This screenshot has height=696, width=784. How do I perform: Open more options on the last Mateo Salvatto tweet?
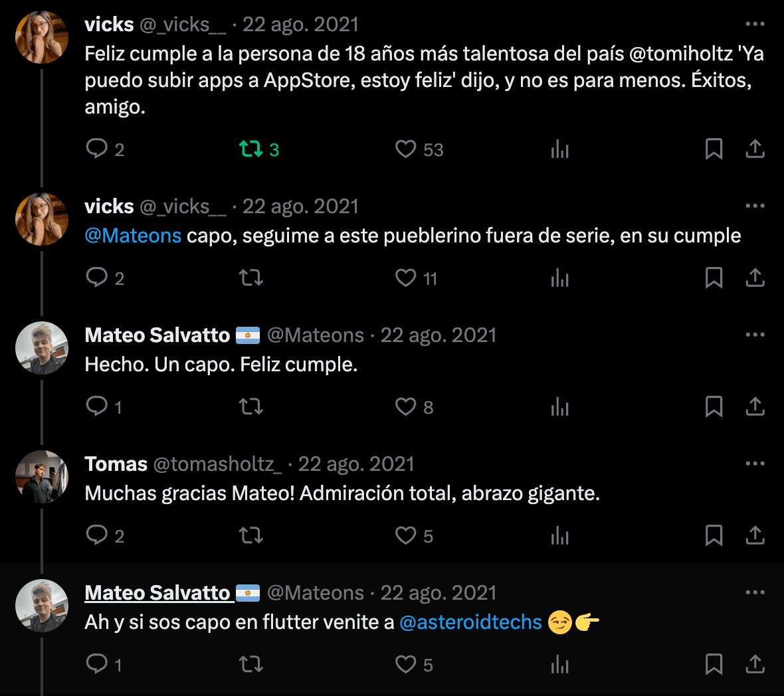click(755, 592)
